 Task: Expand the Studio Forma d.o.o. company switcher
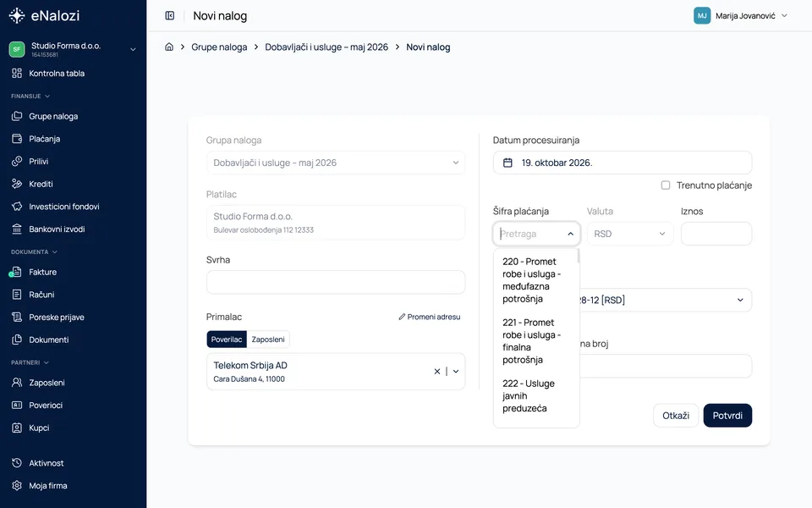coord(133,49)
